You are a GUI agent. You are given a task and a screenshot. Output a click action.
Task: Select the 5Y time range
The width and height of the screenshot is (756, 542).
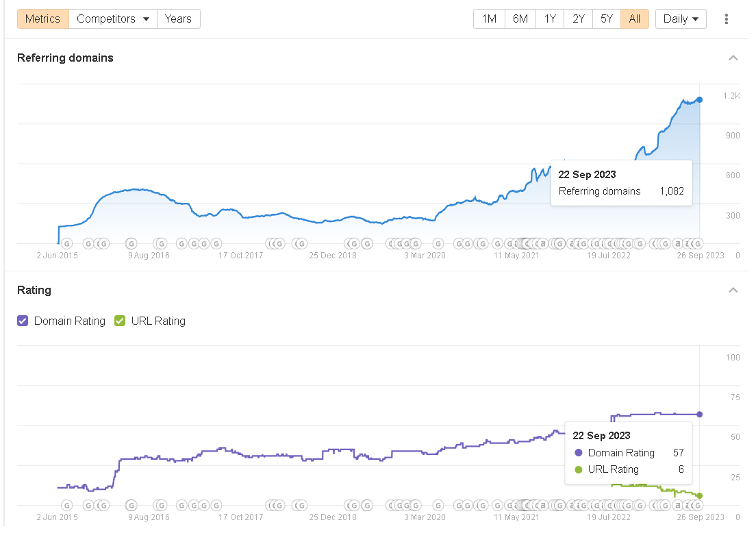607,19
